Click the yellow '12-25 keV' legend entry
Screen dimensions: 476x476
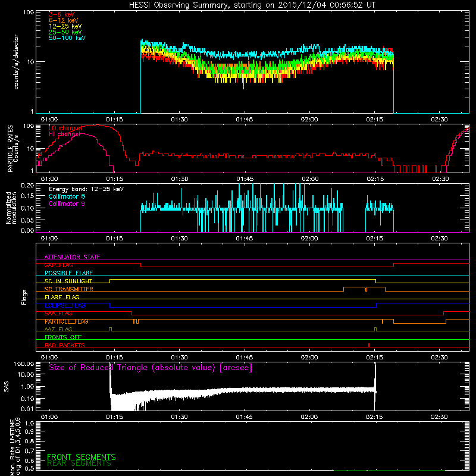(65, 26)
